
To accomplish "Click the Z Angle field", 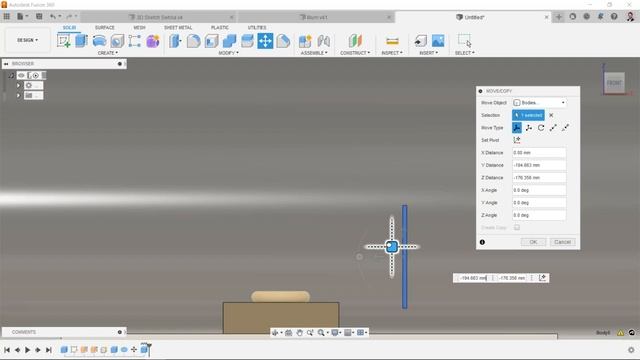I will coord(539,215).
